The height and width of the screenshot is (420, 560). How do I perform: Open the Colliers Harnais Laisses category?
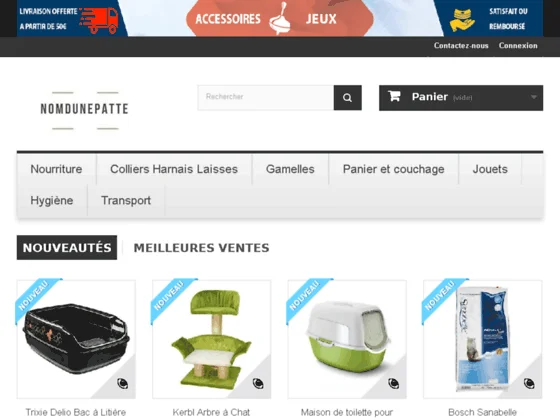pyautogui.click(x=174, y=169)
